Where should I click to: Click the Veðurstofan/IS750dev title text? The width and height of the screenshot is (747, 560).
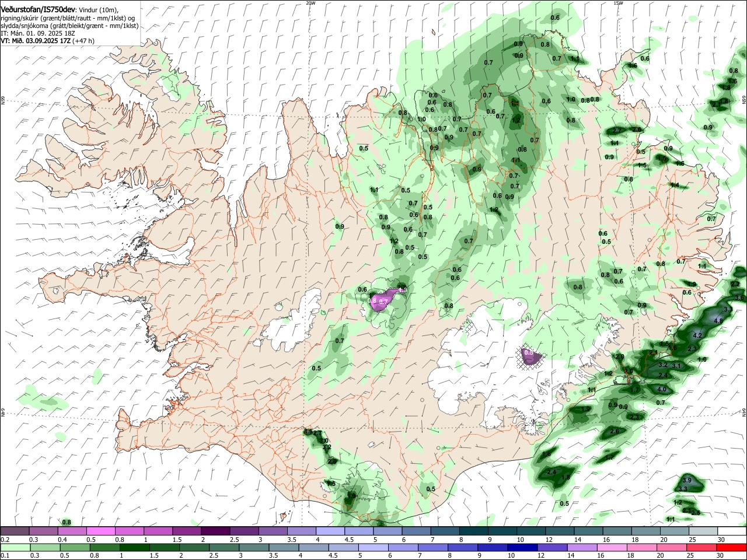click(x=38, y=9)
